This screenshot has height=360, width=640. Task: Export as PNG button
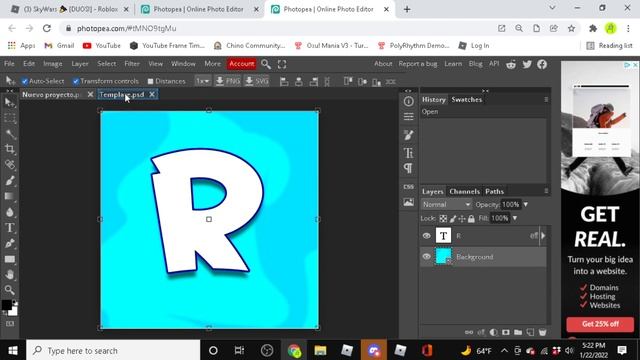coord(228,81)
